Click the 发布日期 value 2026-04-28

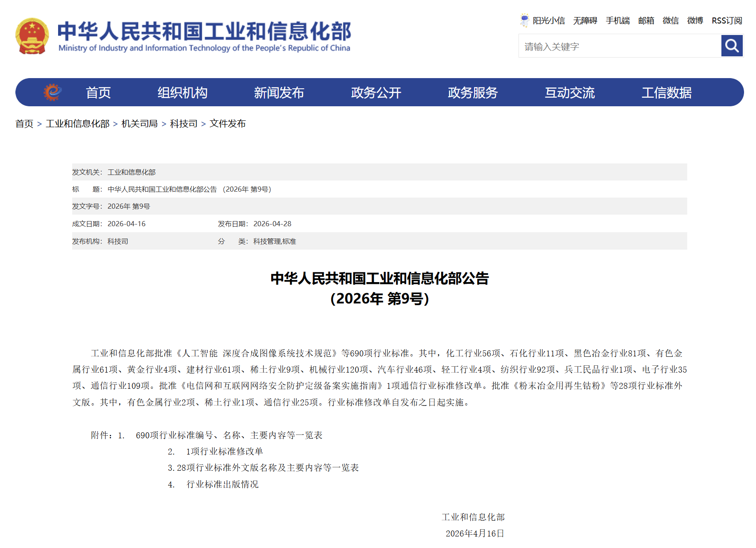pos(273,224)
